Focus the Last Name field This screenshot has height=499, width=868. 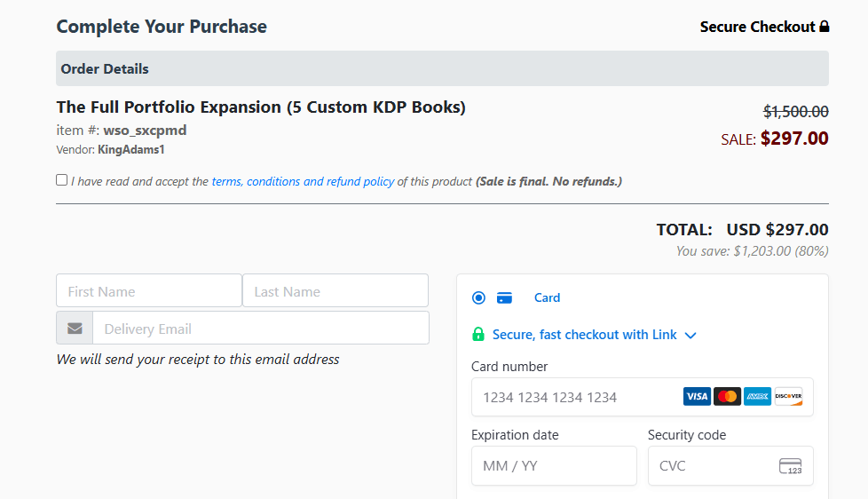(335, 290)
